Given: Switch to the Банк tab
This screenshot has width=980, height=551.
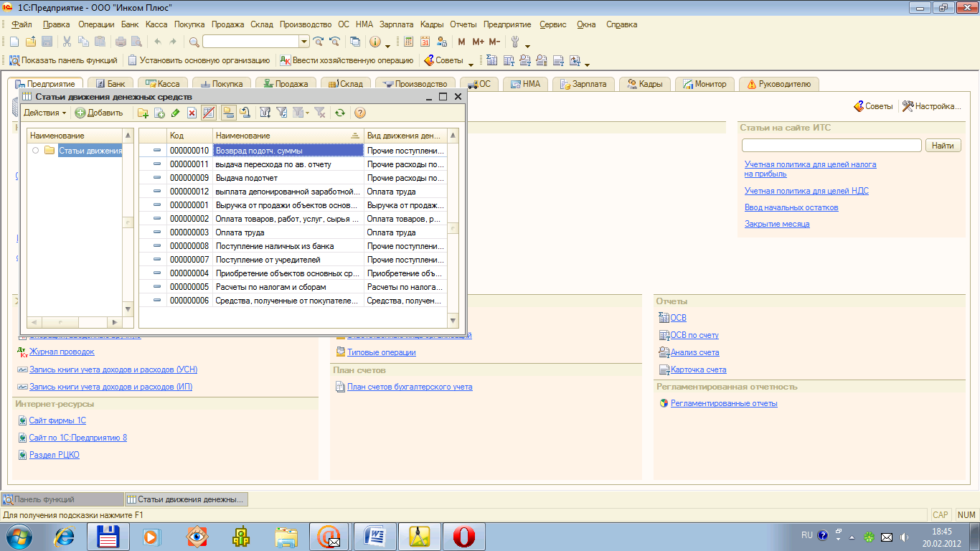Looking at the screenshot, I should click(110, 84).
